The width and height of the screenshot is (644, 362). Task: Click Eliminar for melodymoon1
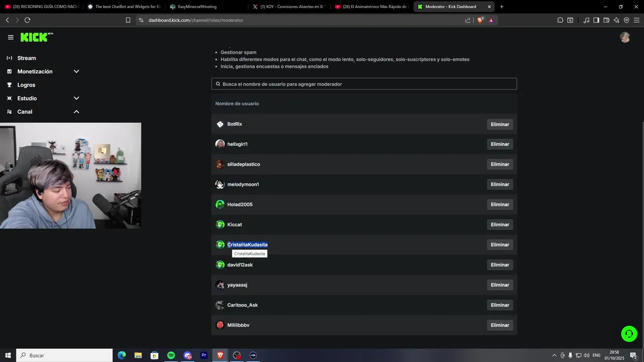(500, 185)
